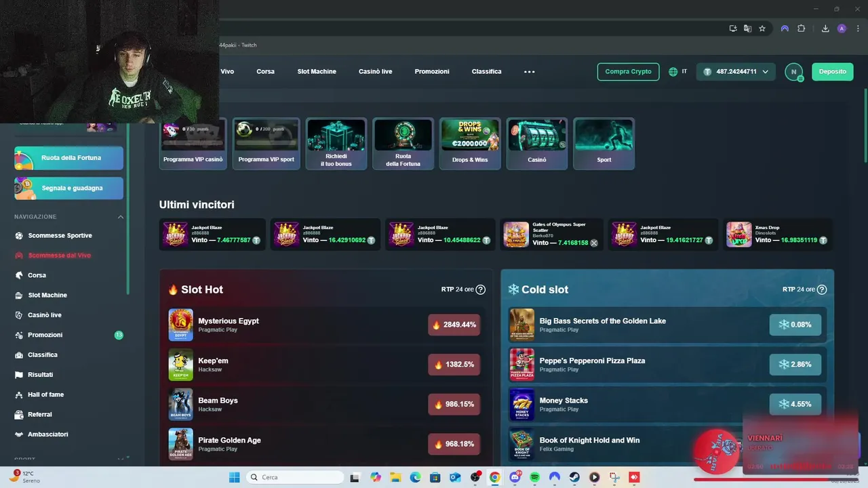Open the Xmas Drop winner card
868x488 pixels.
778,235
